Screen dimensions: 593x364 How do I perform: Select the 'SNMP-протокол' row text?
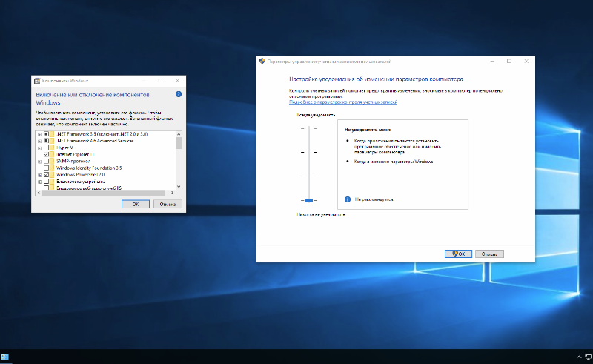(73, 161)
